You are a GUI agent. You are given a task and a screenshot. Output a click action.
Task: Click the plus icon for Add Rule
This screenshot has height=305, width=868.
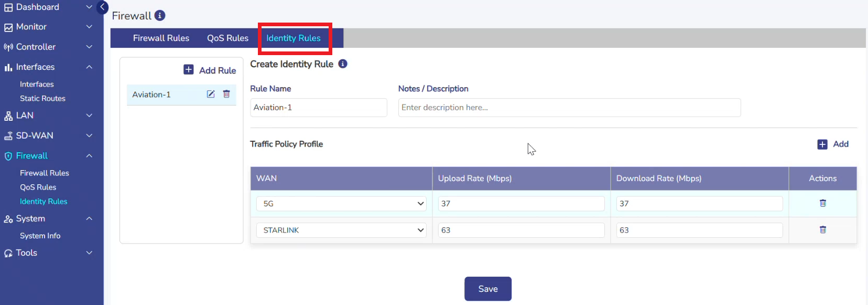(x=189, y=70)
